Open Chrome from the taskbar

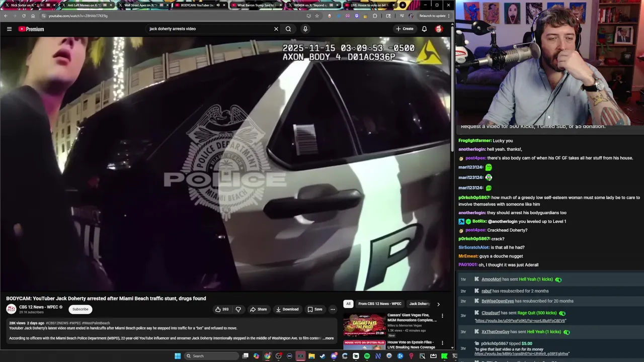click(267, 356)
